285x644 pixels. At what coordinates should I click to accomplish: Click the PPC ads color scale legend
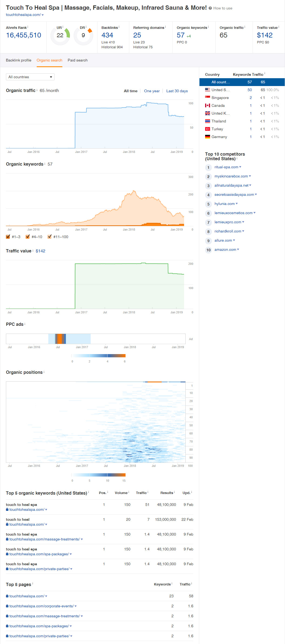click(98, 356)
